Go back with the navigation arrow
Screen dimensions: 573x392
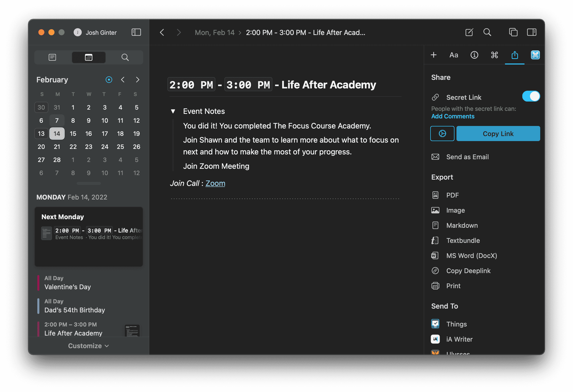pyautogui.click(x=162, y=32)
